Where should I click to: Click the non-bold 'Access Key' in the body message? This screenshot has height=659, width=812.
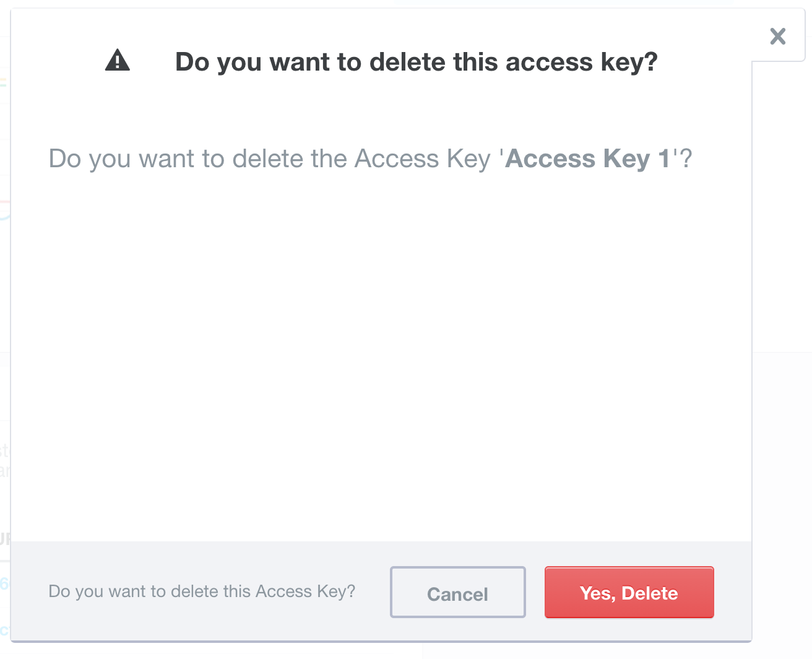pyautogui.click(x=423, y=159)
